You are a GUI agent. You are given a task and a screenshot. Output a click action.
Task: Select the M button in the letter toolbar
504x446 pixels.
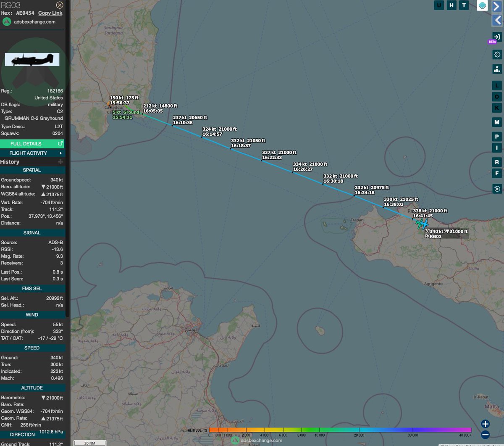pyautogui.click(x=497, y=122)
